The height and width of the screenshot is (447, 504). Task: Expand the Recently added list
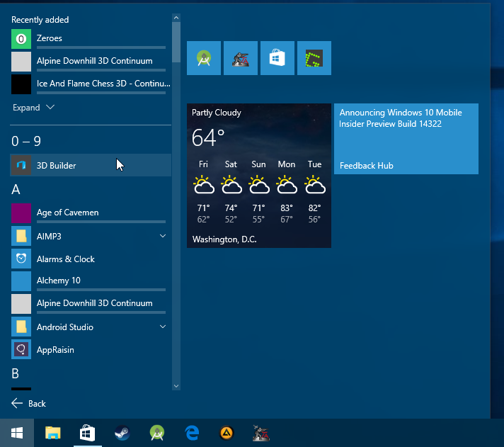click(33, 108)
